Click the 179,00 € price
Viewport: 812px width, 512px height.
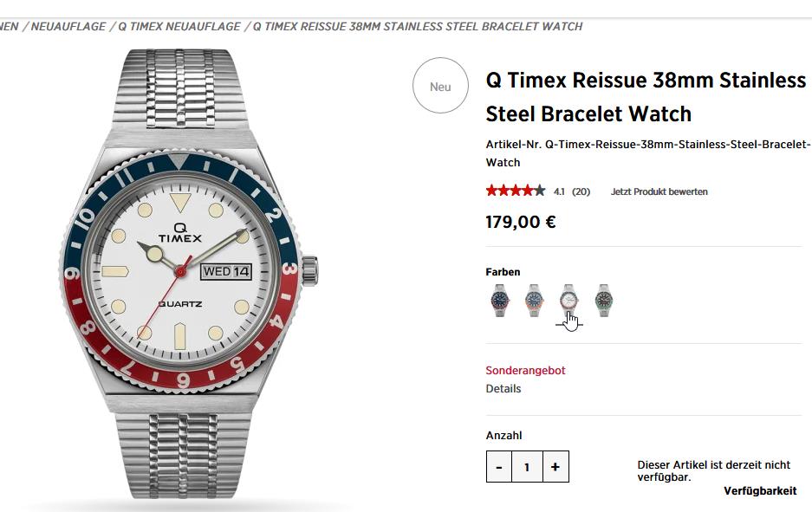tap(520, 222)
